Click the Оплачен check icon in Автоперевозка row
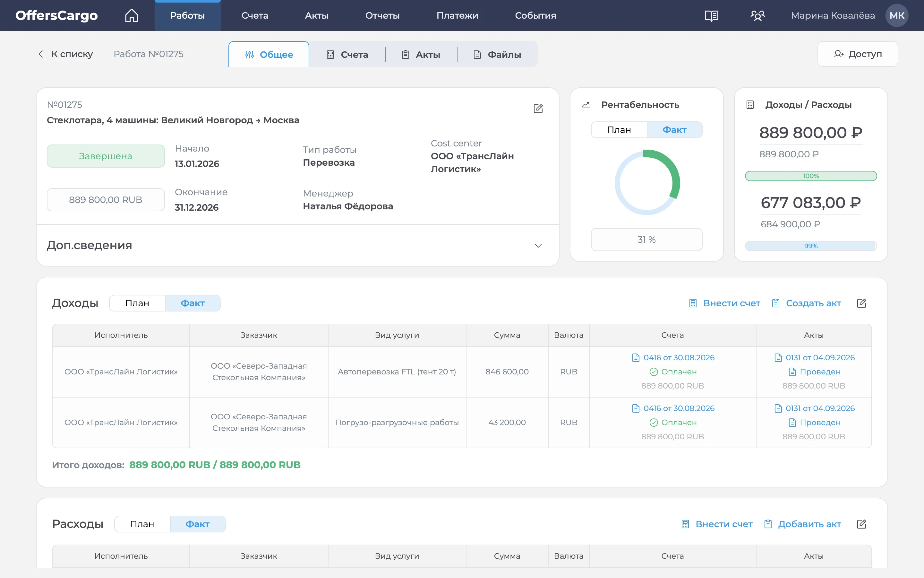Screen dimensions: 924x578 coord(654,372)
